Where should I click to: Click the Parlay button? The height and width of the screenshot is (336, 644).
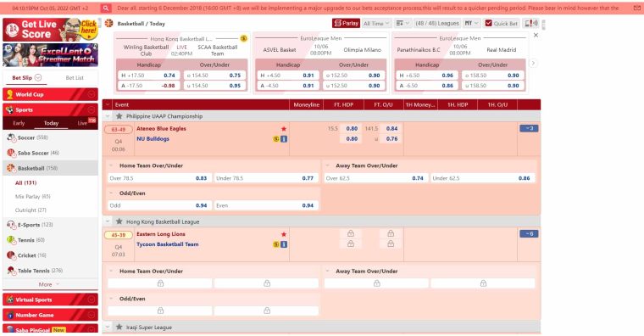point(346,24)
